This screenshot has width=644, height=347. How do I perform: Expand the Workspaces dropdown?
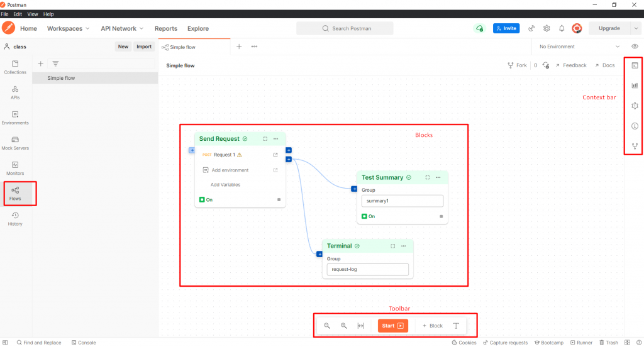(68, 28)
